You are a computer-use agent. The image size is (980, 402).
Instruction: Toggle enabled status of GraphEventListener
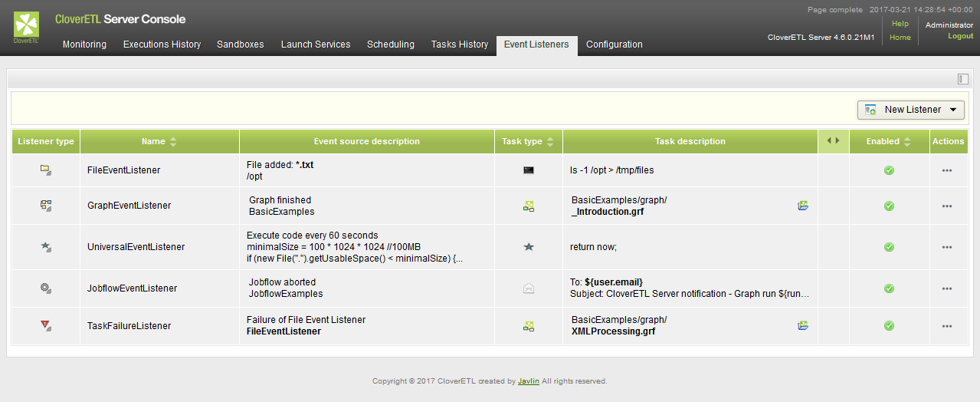tap(889, 206)
